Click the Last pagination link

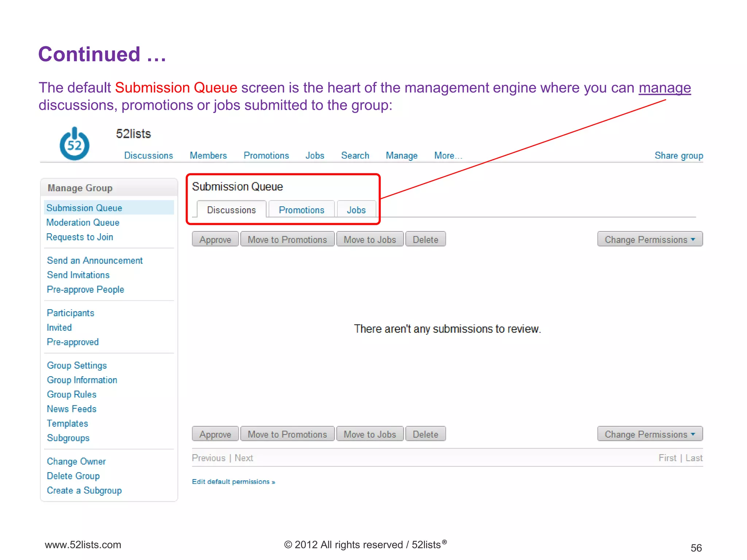coord(694,458)
